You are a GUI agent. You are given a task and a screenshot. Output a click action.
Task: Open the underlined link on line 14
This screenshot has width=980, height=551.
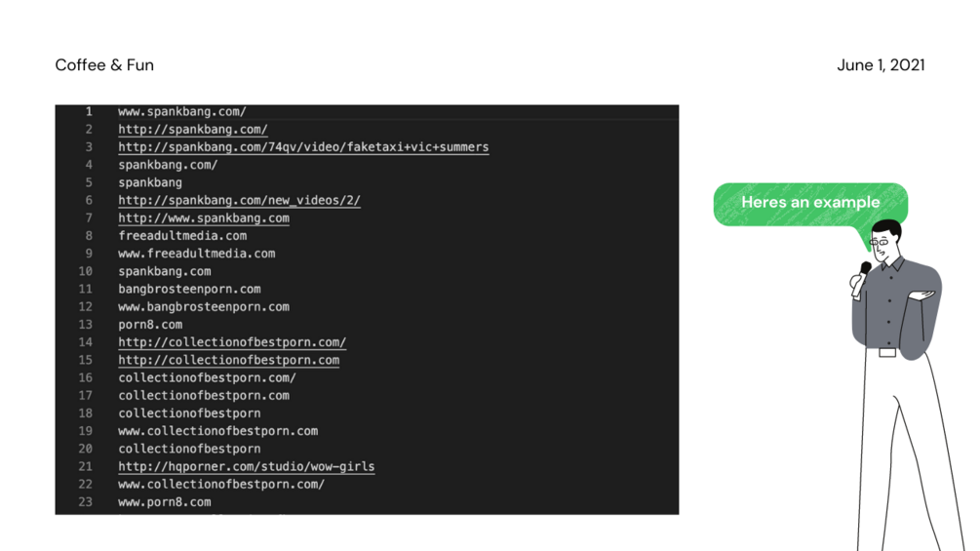tap(232, 342)
